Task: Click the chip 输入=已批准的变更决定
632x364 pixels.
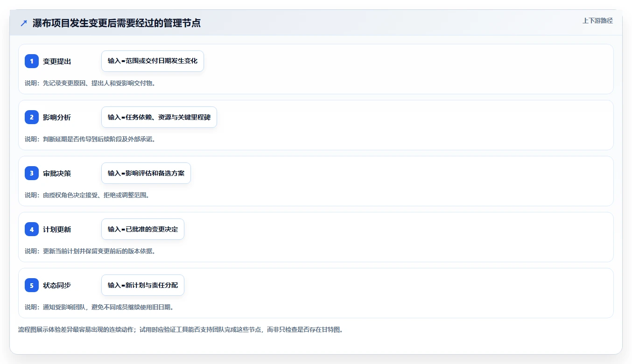Action: [143, 229]
